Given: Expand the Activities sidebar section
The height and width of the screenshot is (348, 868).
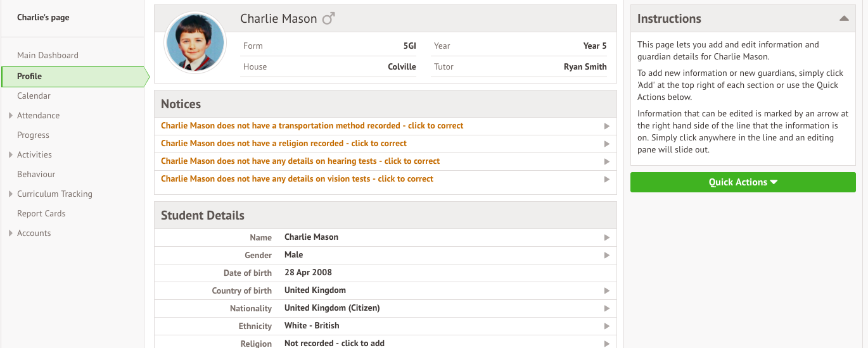Looking at the screenshot, I should (x=11, y=154).
